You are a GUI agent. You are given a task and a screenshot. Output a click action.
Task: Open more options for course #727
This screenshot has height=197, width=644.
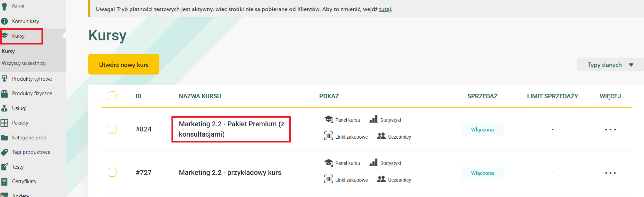click(610, 173)
